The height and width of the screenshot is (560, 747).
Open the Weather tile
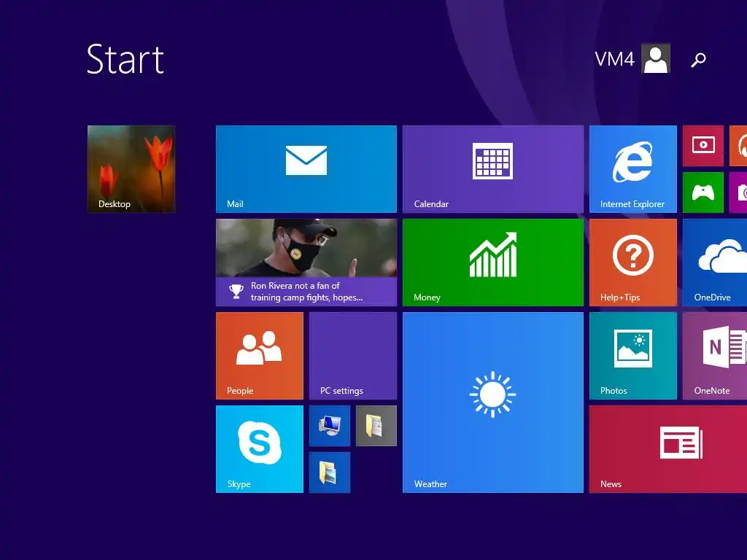492,402
